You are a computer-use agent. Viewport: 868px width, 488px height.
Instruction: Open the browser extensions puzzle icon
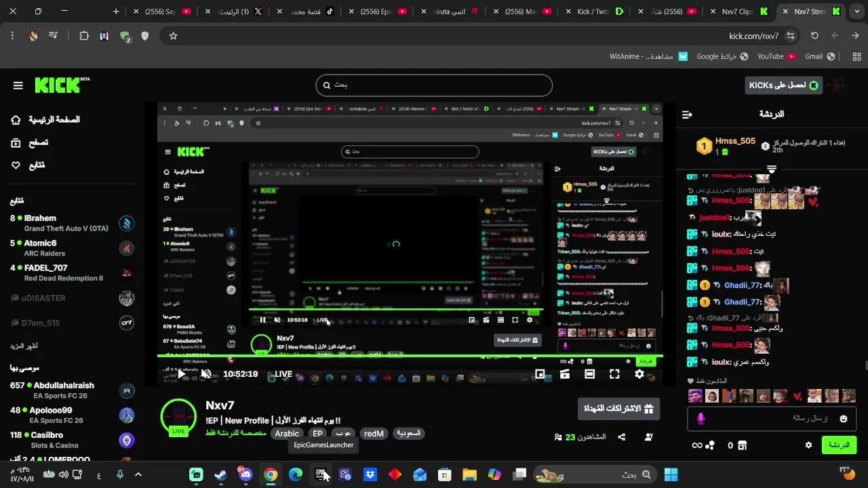(x=84, y=36)
